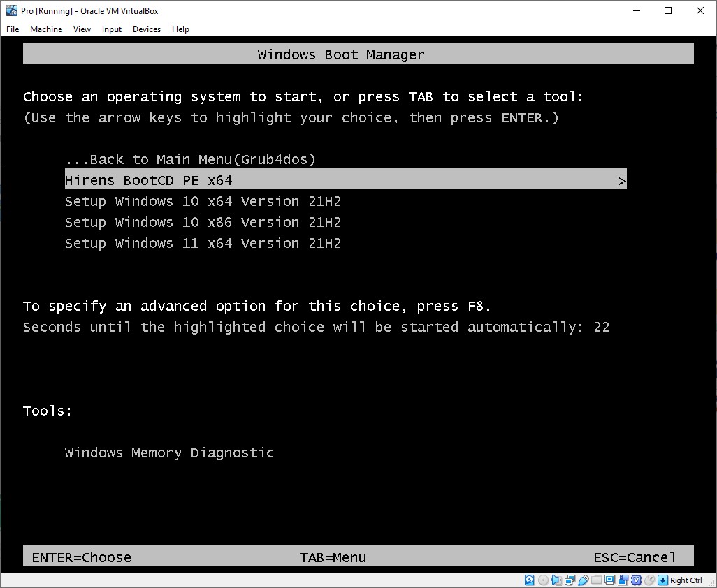Select Setup Windows 10 x86 Version 21H2
The image size is (717, 588).
click(x=203, y=223)
